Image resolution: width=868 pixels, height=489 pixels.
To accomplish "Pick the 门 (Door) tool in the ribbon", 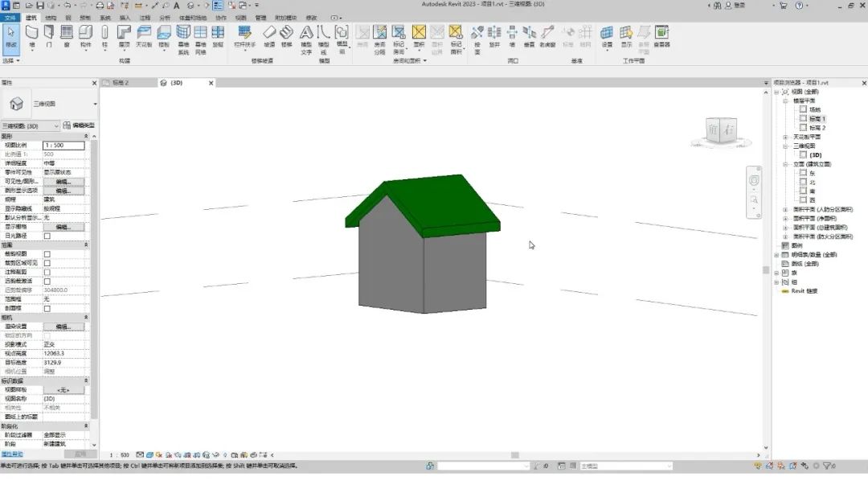I will click(x=49, y=36).
